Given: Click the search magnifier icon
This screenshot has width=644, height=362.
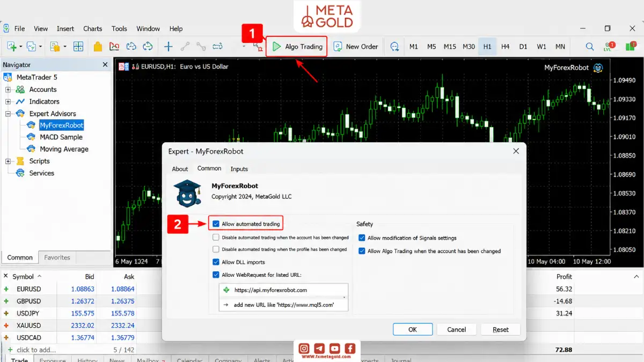Looking at the screenshot, I should click(x=590, y=47).
